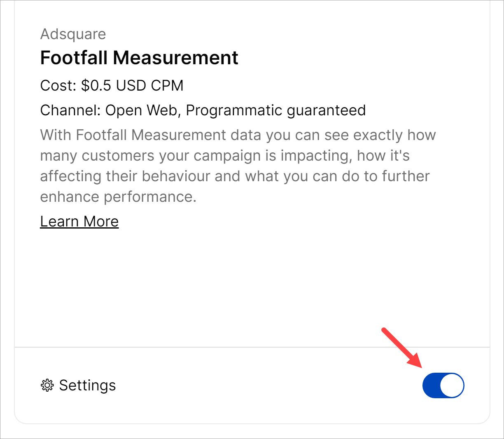This screenshot has width=504, height=439.
Task: Click the blue track of the switch
Action: click(x=431, y=385)
